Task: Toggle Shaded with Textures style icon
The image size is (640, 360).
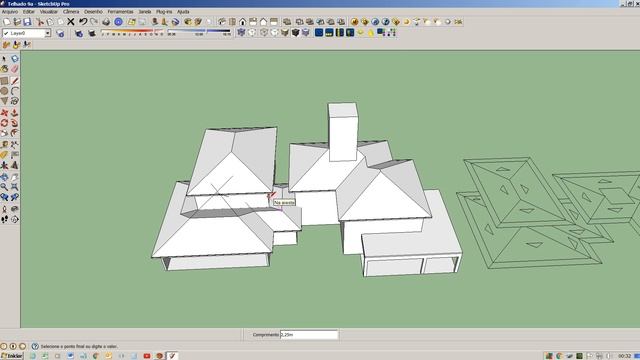Action: pos(296,32)
